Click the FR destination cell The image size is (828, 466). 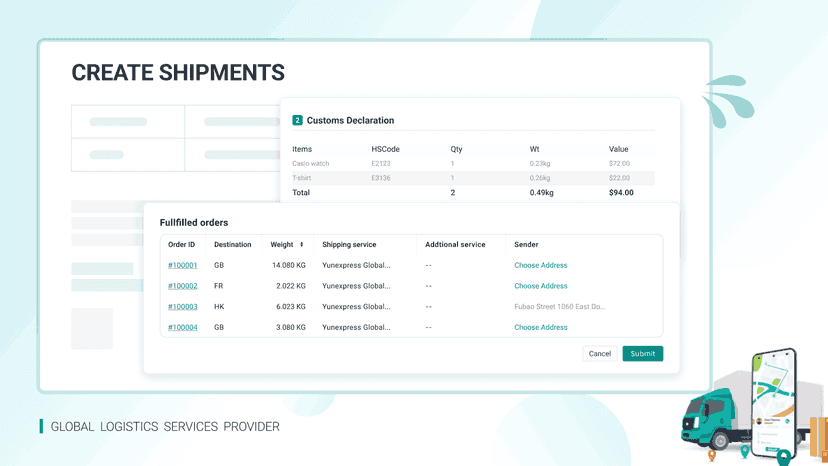tap(218, 286)
